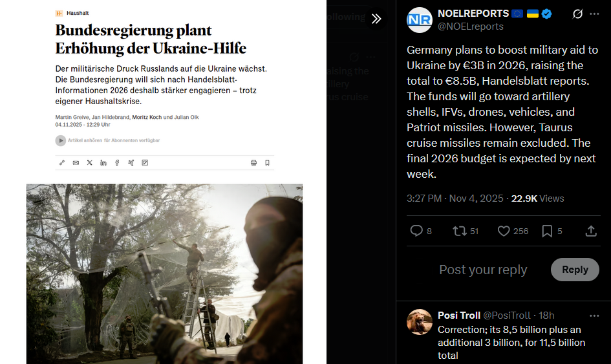
Task: Focus the 'Post your reply' field
Action: pos(483,270)
